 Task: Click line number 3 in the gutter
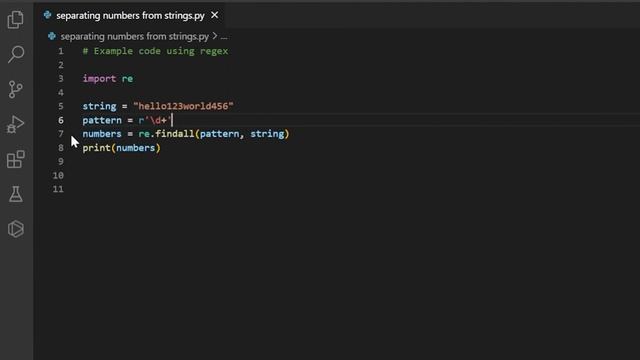61,78
